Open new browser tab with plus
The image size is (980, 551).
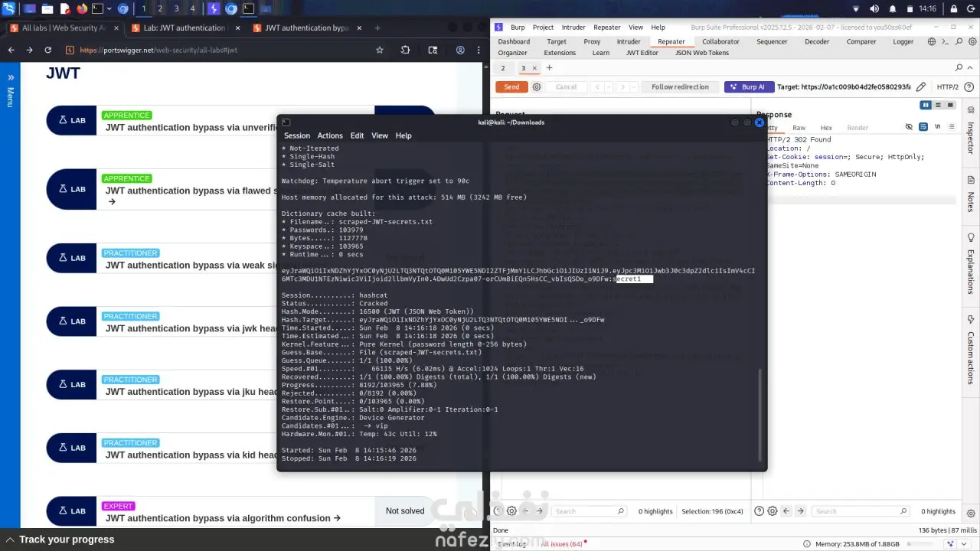(x=377, y=28)
